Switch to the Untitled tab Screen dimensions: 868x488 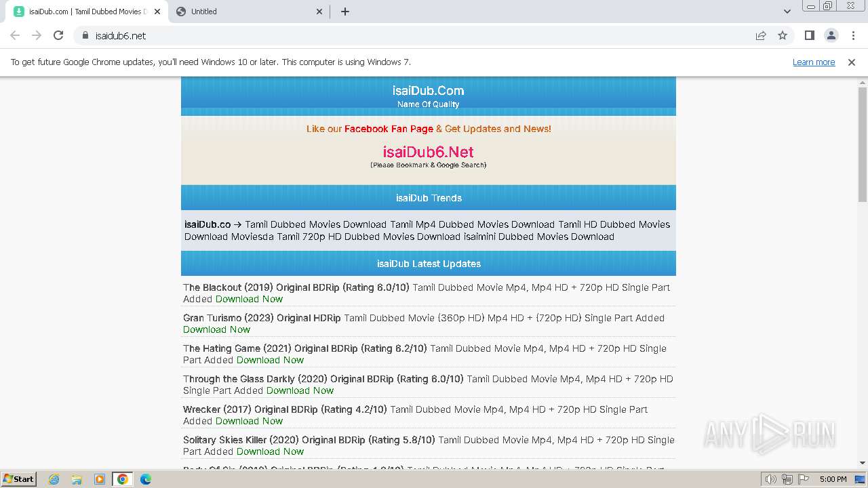(248, 12)
